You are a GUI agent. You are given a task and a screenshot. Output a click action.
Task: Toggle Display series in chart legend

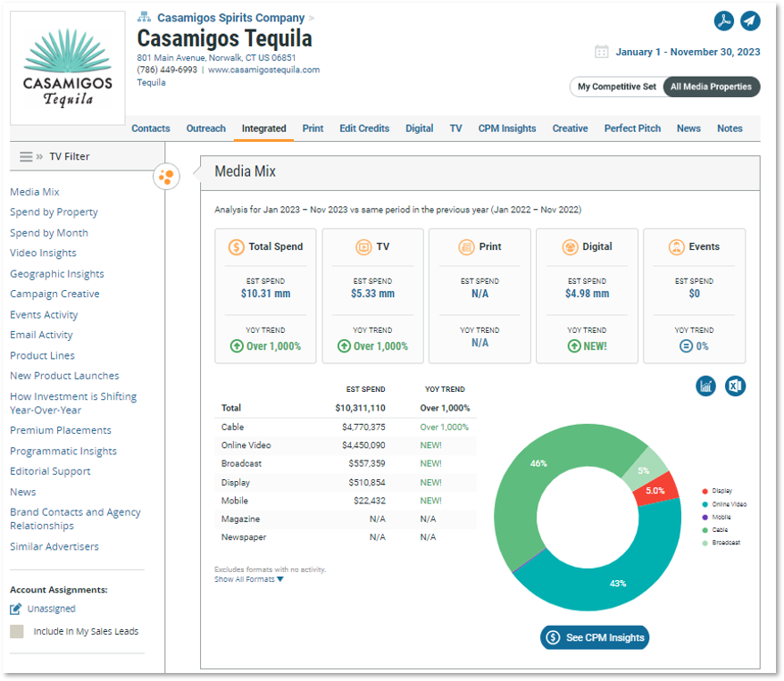(718, 491)
